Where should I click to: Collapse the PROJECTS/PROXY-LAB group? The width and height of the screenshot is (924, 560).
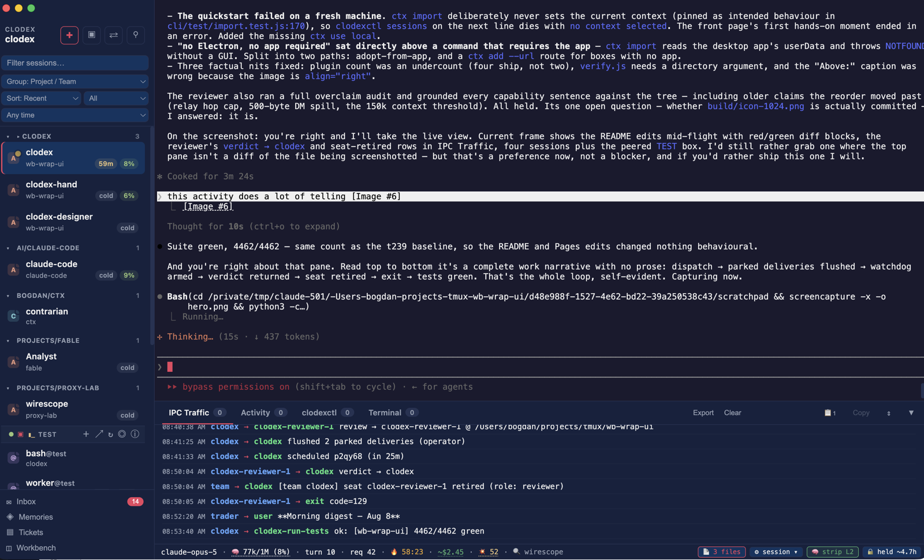pos(8,388)
